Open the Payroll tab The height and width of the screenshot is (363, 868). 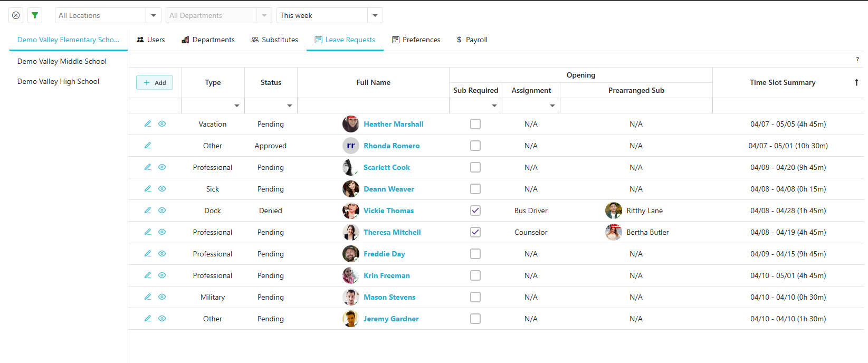pyautogui.click(x=472, y=40)
